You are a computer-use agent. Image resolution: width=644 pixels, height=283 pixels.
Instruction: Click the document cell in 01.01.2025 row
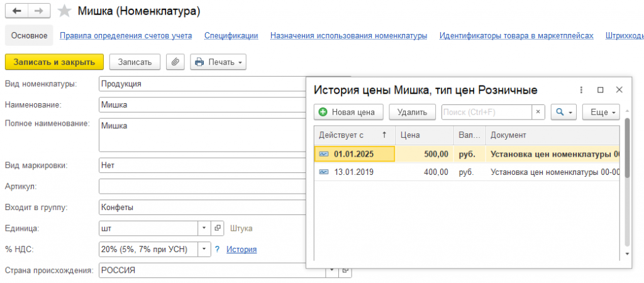552,154
